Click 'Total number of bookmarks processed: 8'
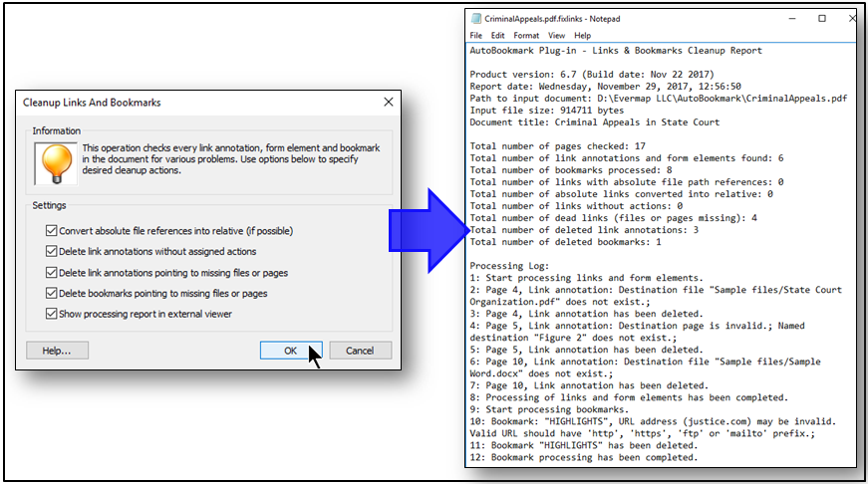The width and height of the screenshot is (868, 484). click(571, 170)
